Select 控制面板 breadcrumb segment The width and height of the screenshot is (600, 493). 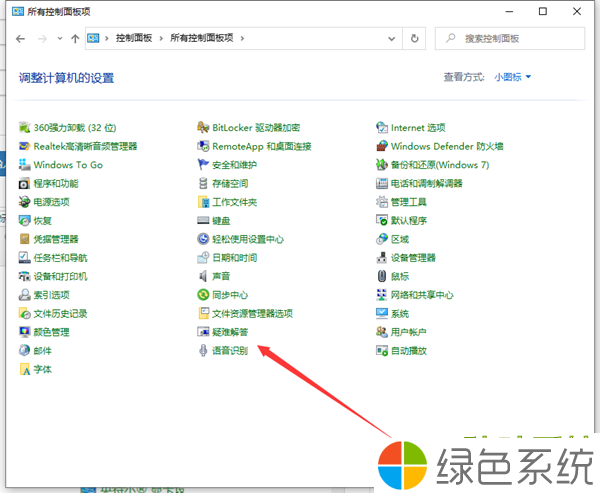134,38
